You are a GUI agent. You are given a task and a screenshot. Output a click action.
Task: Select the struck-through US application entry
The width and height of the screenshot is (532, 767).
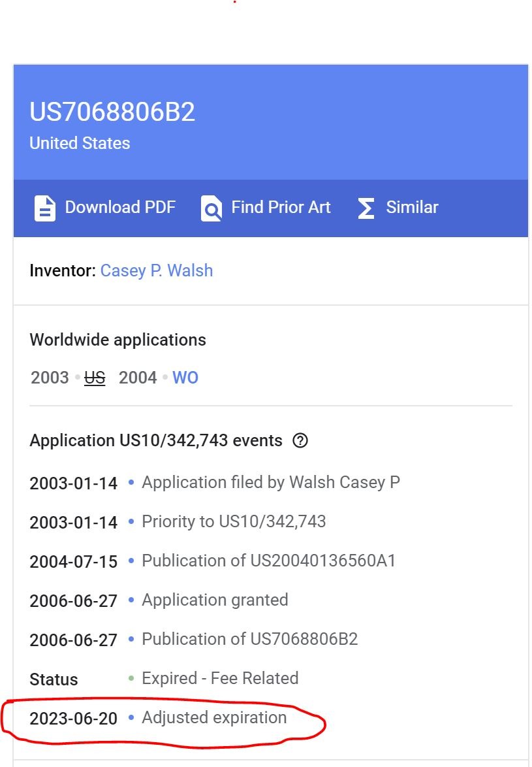95,378
